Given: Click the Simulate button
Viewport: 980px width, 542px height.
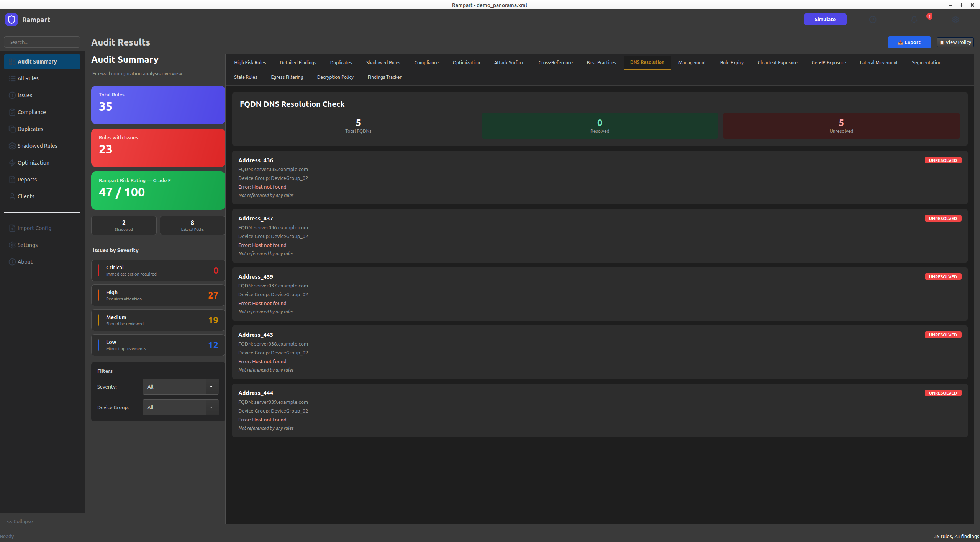Looking at the screenshot, I should tap(824, 19).
